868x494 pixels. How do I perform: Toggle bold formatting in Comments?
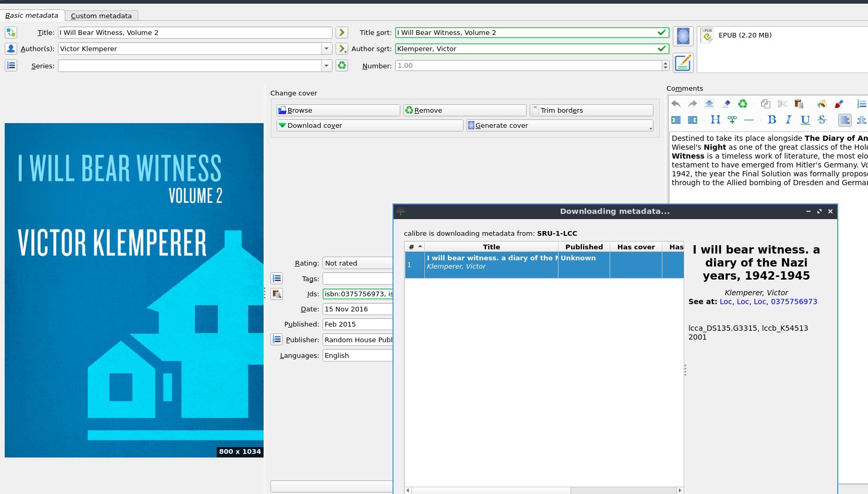click(x=772, y=120)
